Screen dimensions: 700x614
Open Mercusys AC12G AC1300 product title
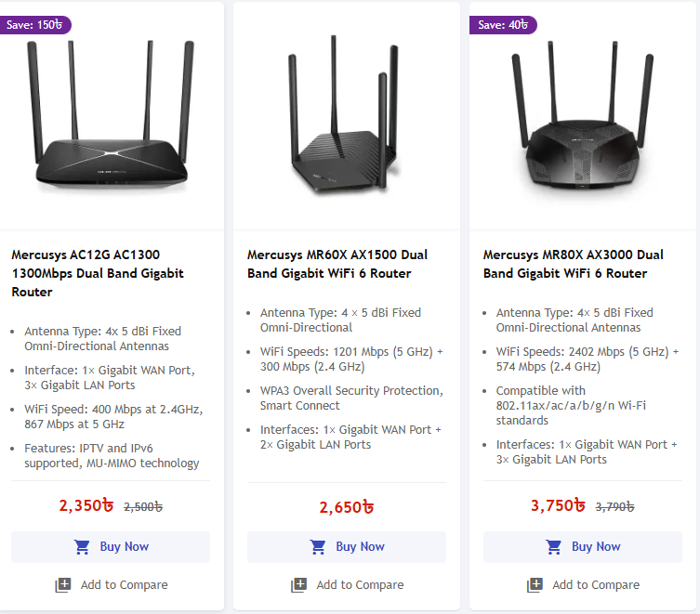[x=98, y=273]
